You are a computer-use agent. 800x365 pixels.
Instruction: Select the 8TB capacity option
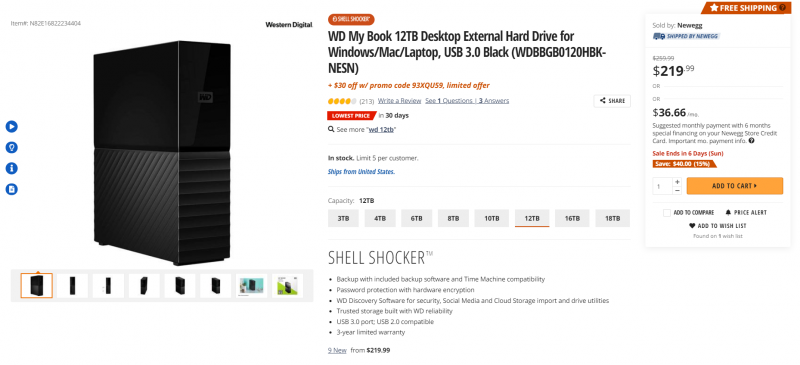point(454,218)
